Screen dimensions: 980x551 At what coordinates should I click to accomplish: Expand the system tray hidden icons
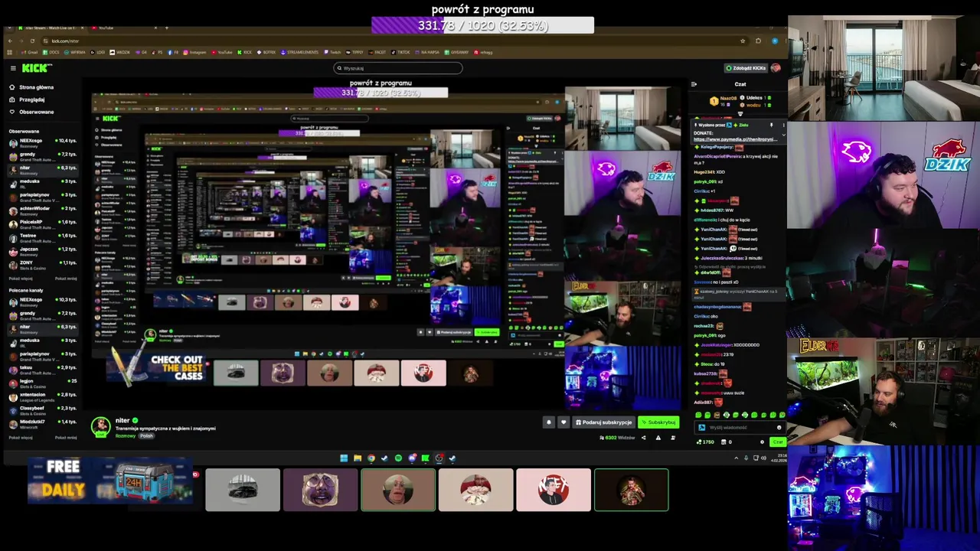(x=737, y=458)
